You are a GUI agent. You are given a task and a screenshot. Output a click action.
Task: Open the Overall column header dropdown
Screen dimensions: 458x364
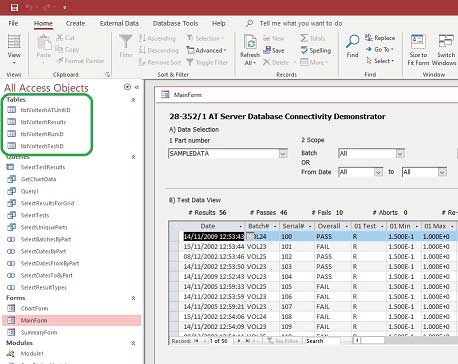[x=346, y=226]
